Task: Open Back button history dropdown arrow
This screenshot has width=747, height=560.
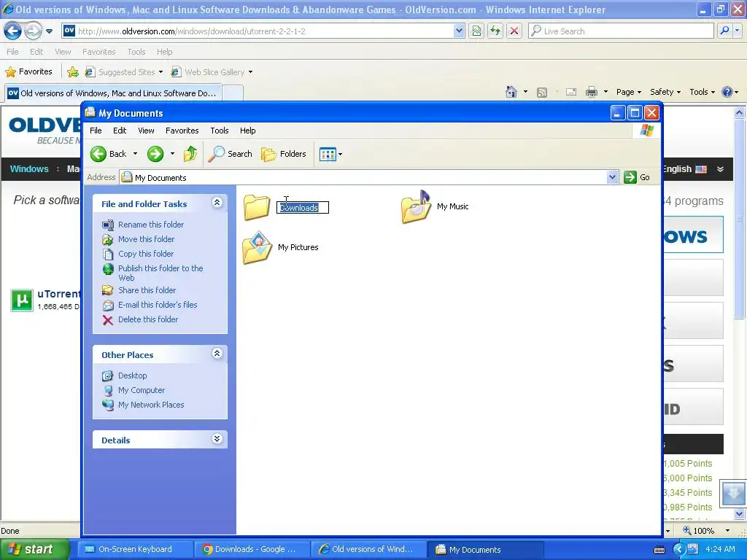Action: (135, 154)
